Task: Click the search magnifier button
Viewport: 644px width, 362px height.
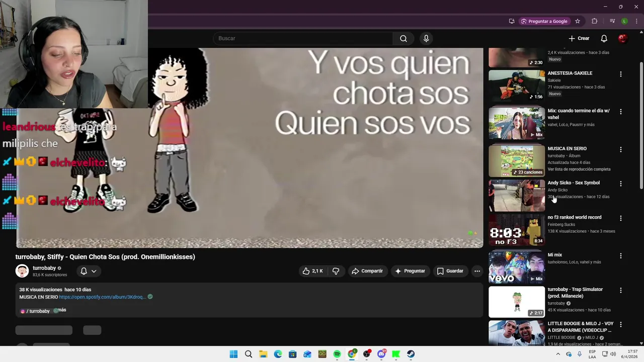Action: (404, 38)
